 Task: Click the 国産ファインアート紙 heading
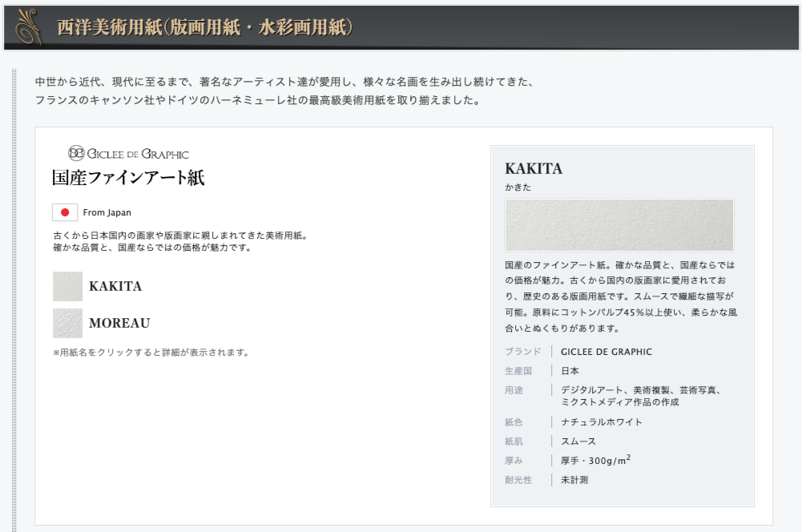(x=128, y=178)
